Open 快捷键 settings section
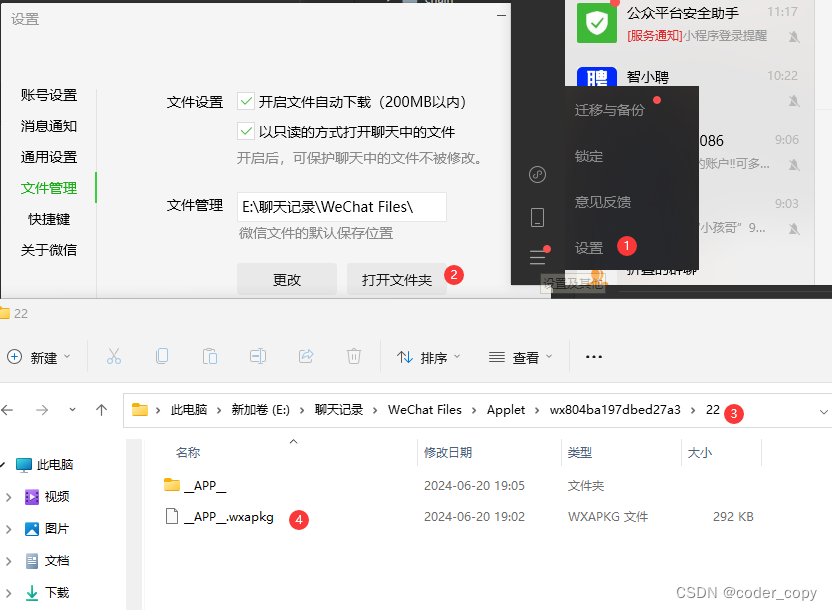 49,219
